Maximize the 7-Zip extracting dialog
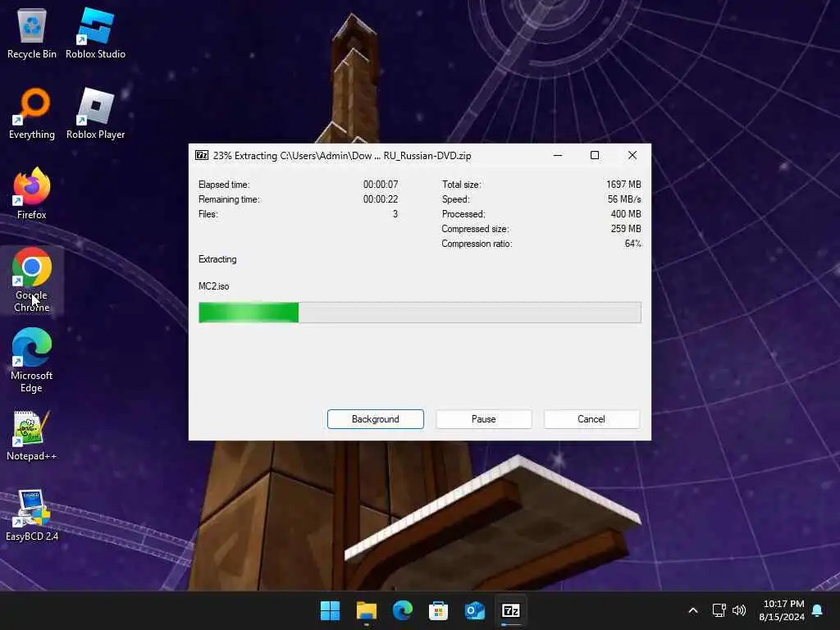This screenshot has height=630, width=840. tap(595, 155)
